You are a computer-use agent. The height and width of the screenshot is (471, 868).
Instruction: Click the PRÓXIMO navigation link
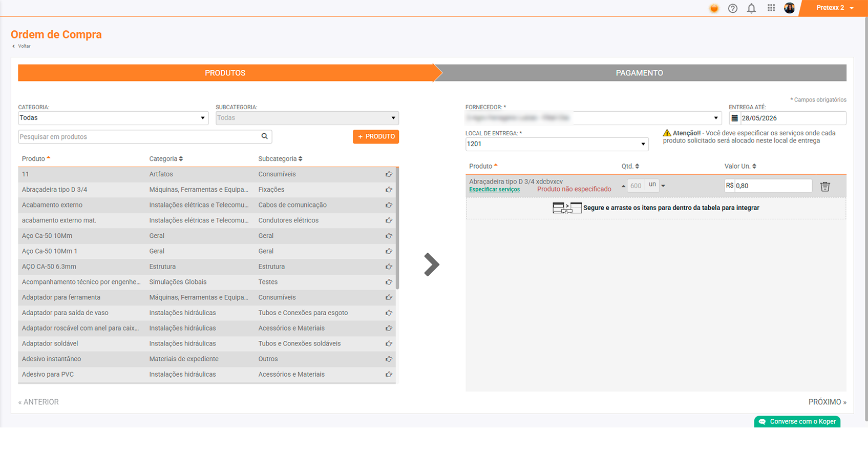tap(828, 402)
